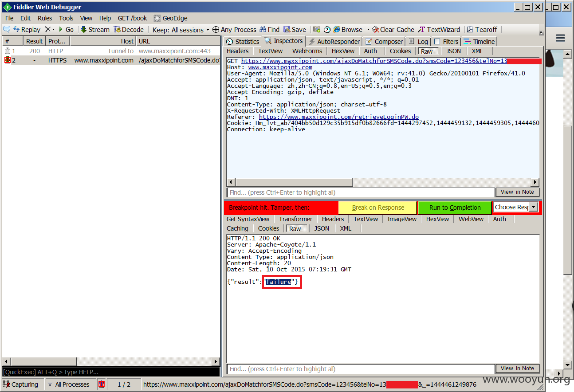Open the Remove sessions X dropdown

point(50,29)
